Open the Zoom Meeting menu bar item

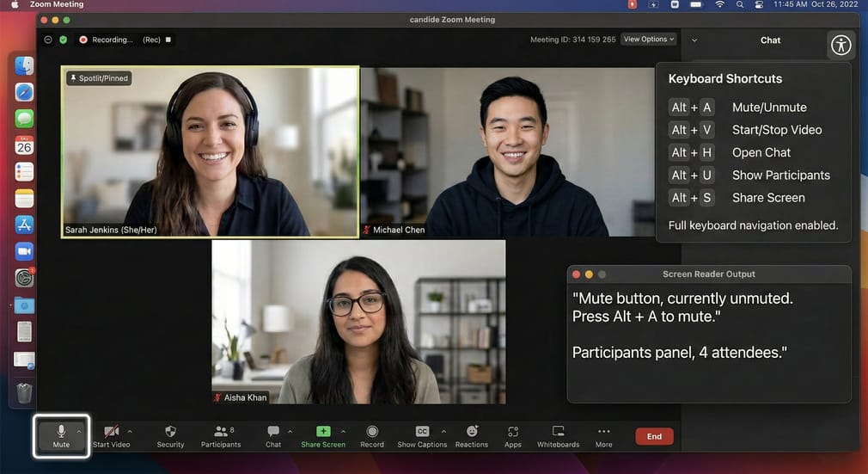click(57, 4)
